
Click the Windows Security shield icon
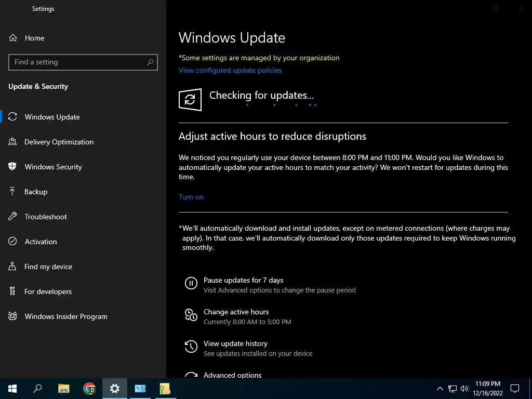(12, 167)
